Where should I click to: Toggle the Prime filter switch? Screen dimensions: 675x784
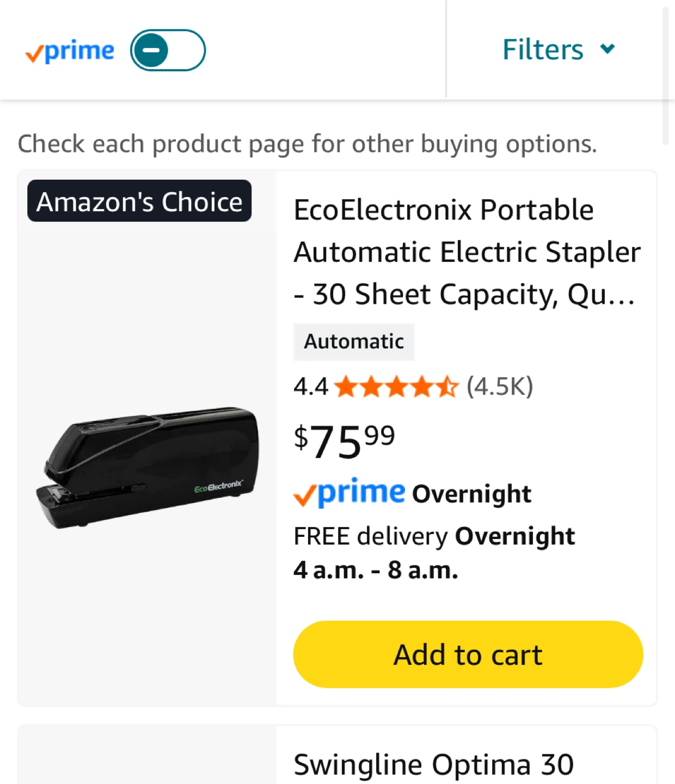point(168,51)
